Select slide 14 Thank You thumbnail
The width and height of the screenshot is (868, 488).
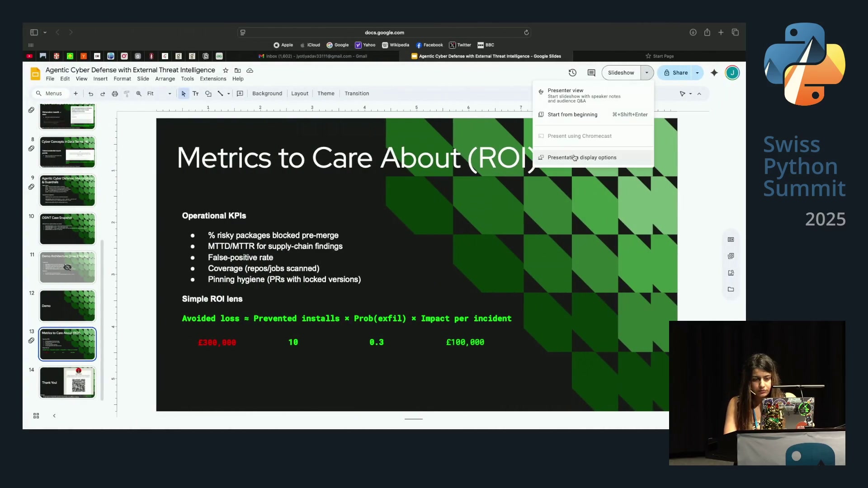(67, 383)
